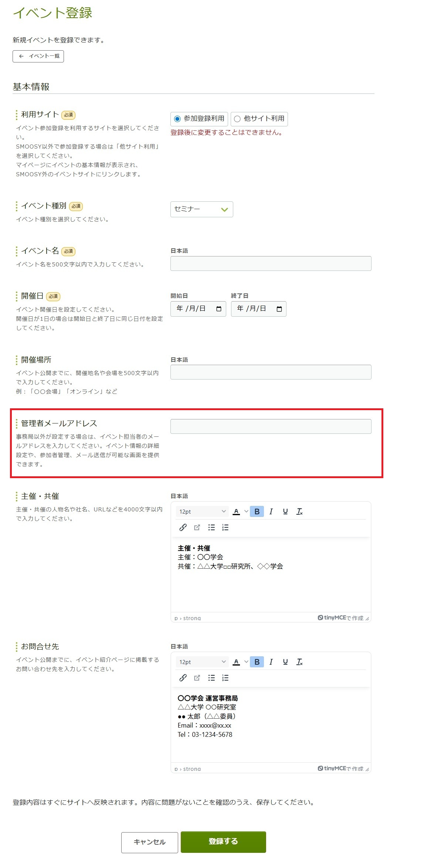This screenshot has width=431, height=868.
Task: Toggle Italic in the 主催・共催 editor
Action: coord(271,511)
